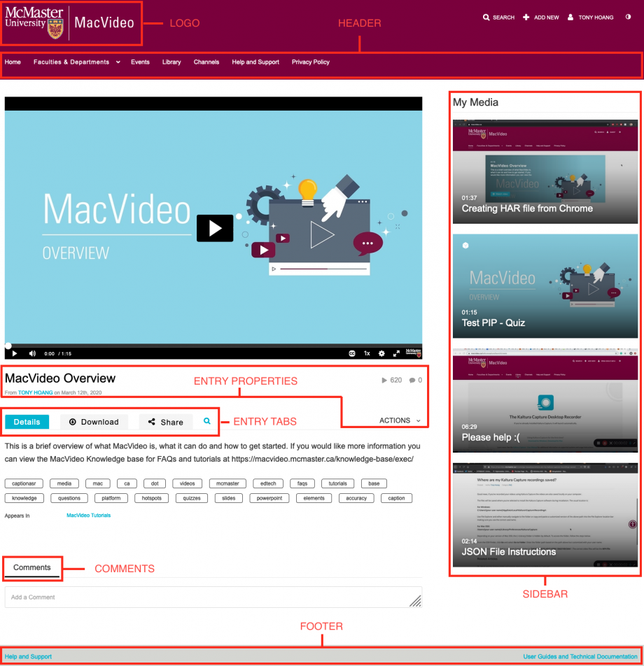The height and width of the screenshot is (666, 644).
Task: Open the Library menu item
Action: point(171,62)
